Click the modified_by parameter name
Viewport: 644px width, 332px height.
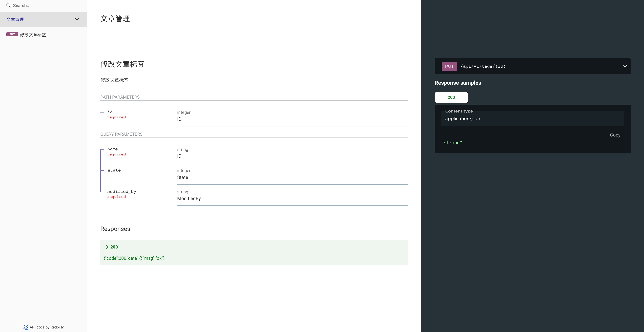coord(121,192)
